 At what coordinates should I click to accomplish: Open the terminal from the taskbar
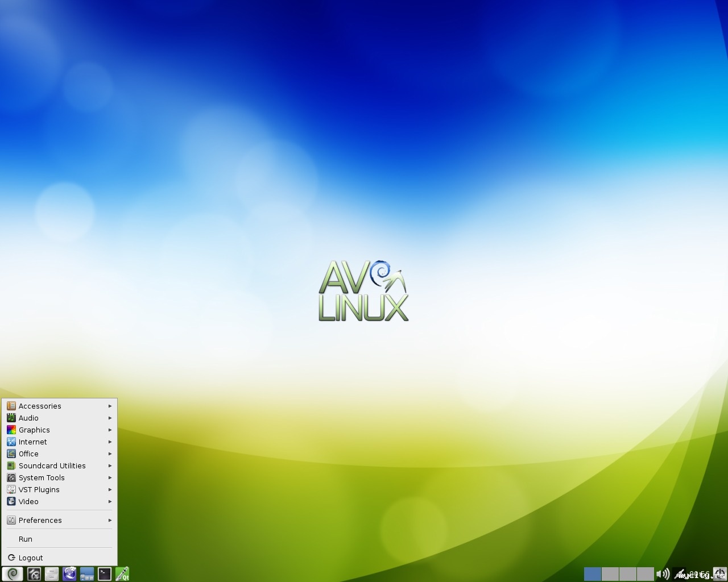pyautogui.click(x=105, y=574)
